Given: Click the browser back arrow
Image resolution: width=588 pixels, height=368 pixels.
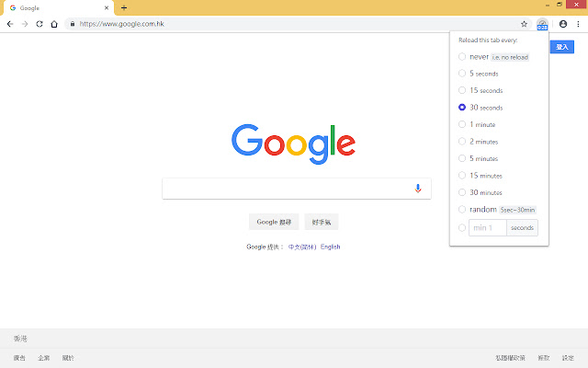Looking at the screenshot, I should pos(10,24).
